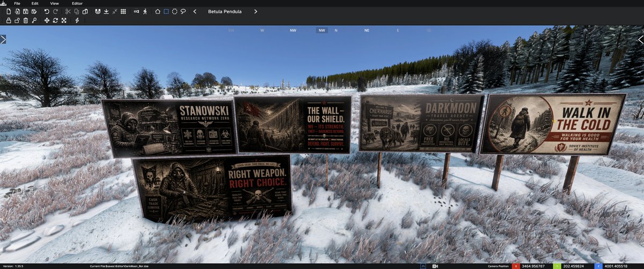
Task: Open the File menu
Action: pyautogui.click(x=17, y=3)
